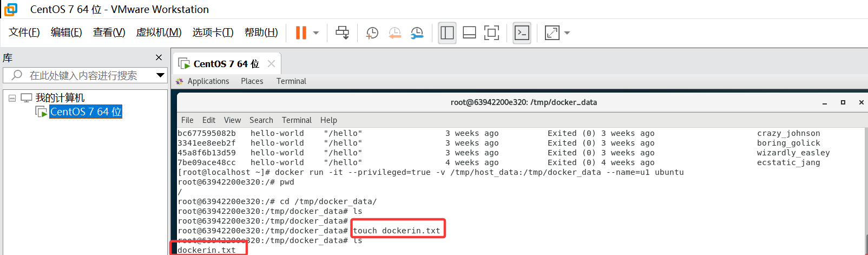The height and width of the screenshot is (255, 868).
Task: Click the docker run command line
Action: tap(431, 172)
